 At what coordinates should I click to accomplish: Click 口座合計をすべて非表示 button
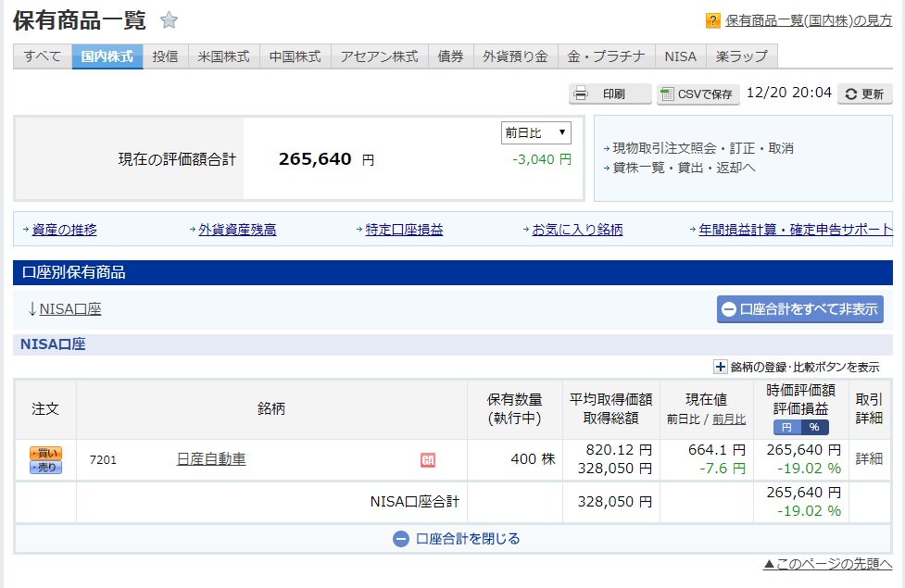[x=800, y=309]
